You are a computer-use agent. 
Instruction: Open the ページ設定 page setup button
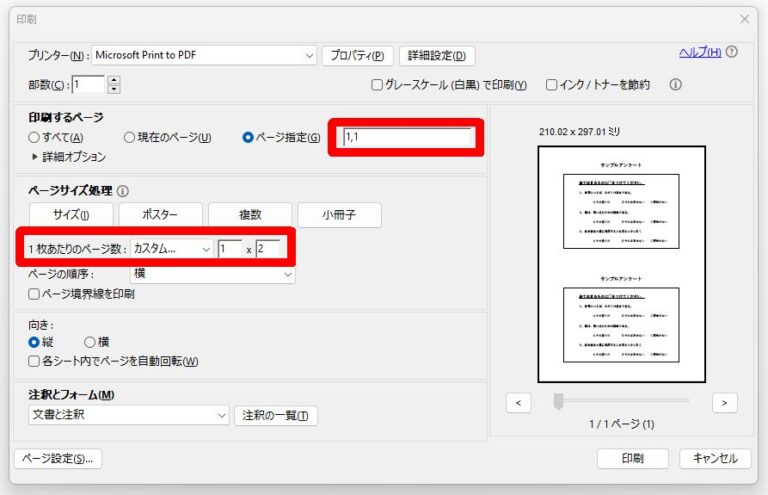coord(57,458)
